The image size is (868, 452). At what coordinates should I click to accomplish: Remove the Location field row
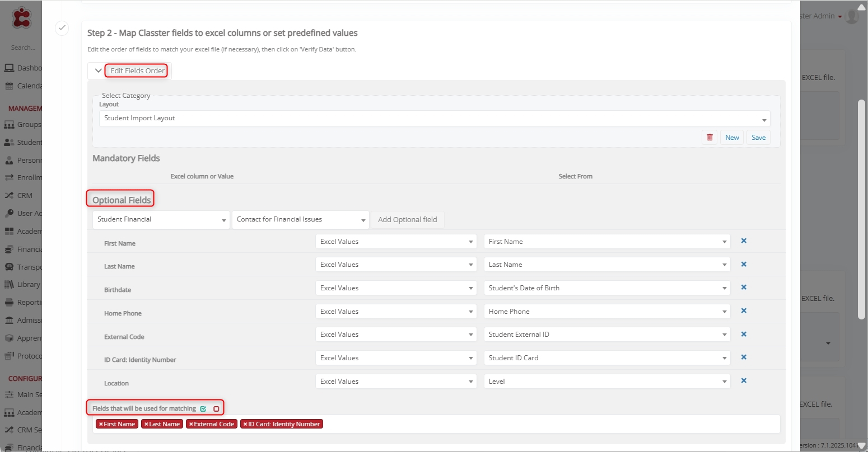tap(744, 381)
